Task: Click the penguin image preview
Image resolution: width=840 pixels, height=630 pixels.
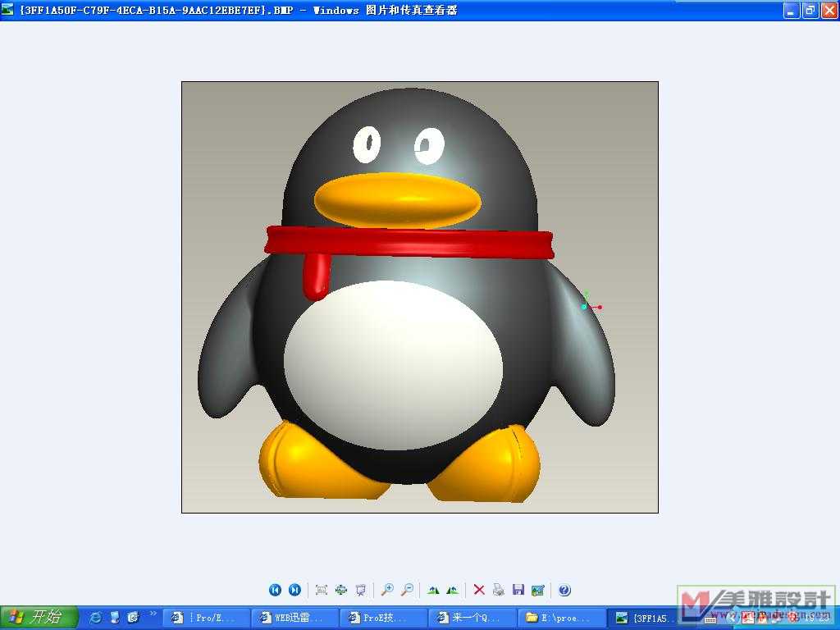Action: (x=420, y=297)
